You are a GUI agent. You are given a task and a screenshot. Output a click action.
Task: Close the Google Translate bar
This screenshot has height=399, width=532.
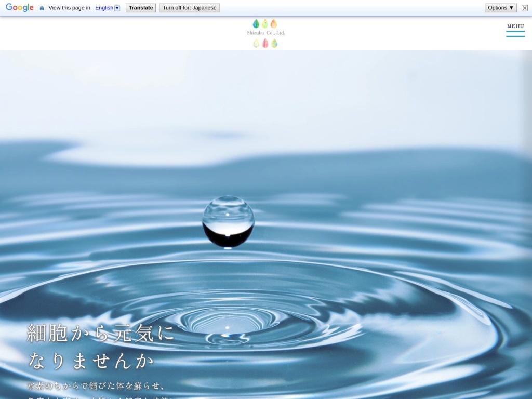(524, 8)
